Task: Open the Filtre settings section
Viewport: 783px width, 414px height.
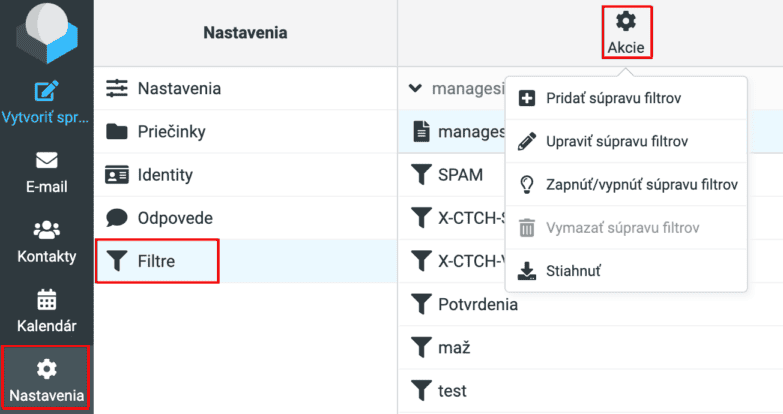Action: point(157,261)
